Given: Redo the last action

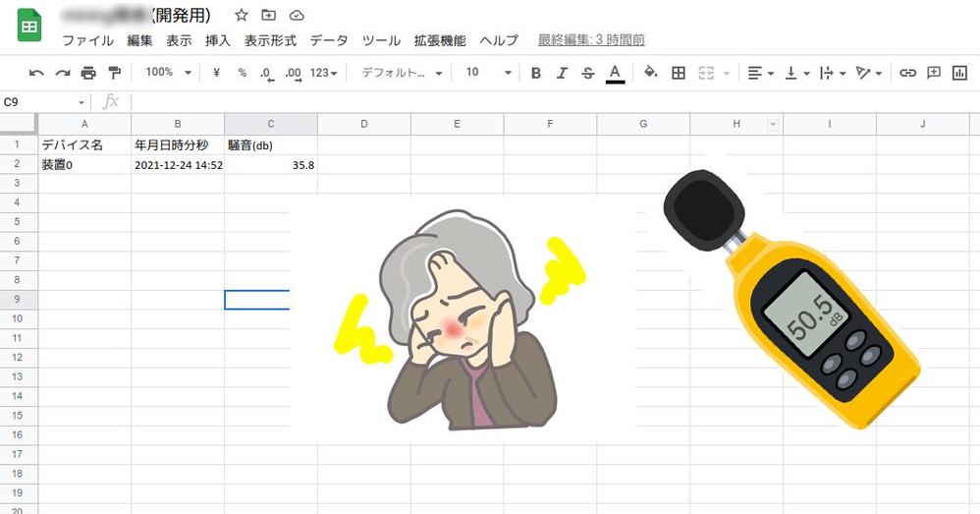Looking at the screenshot, I should point(63,73).
